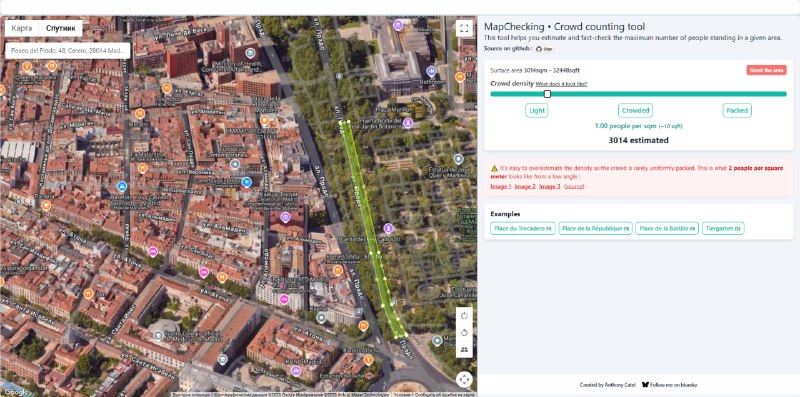Click the crowd density slider handle
This screenshot has width=800, height=397.
click(547, 94)
